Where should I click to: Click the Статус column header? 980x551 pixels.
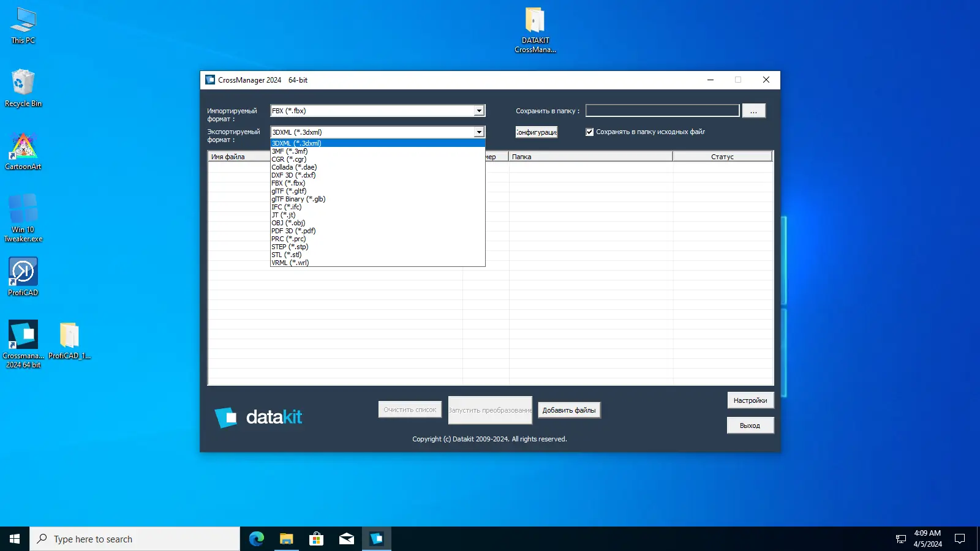pyautogui.click(x=723, y=157)
